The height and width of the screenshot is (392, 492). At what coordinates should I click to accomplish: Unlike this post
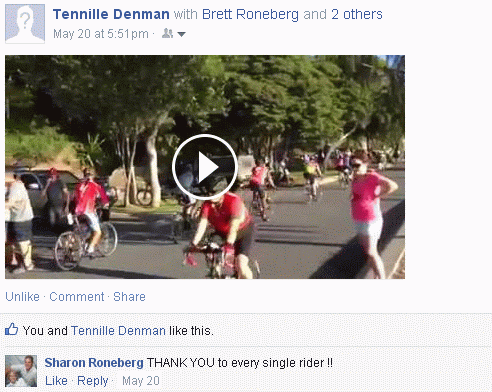click(22, 297)
